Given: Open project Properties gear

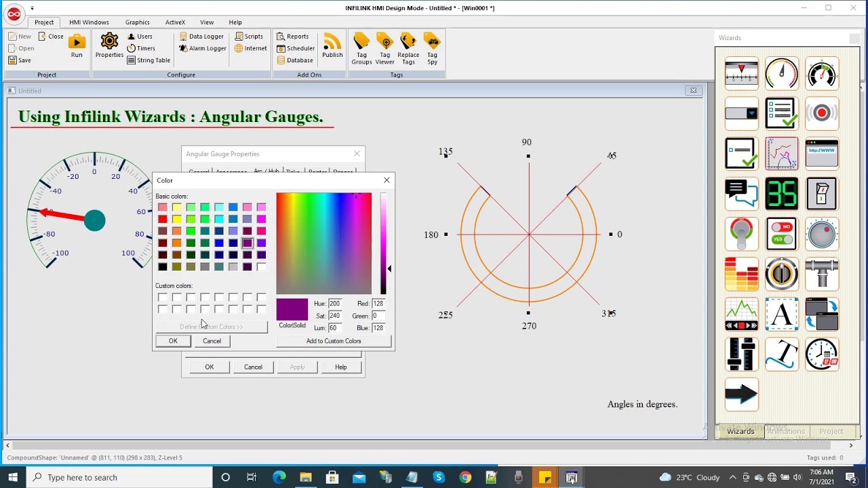Looking at the screenshot, I should click(109, 46).
